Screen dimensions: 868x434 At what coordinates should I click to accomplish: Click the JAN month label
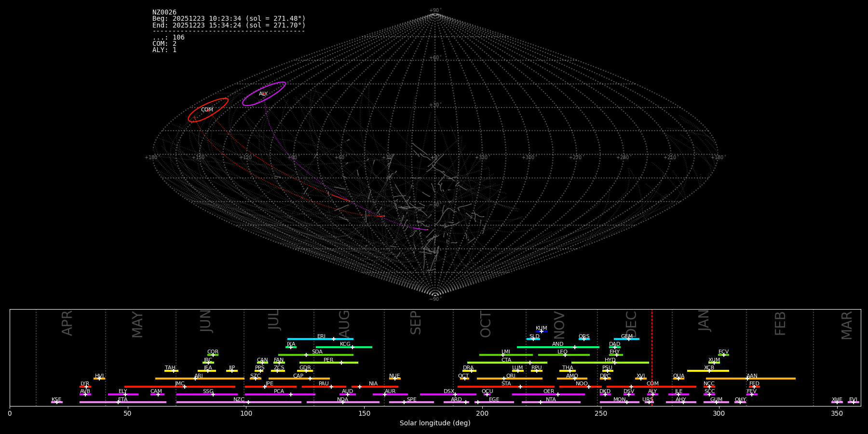(704, 320)
